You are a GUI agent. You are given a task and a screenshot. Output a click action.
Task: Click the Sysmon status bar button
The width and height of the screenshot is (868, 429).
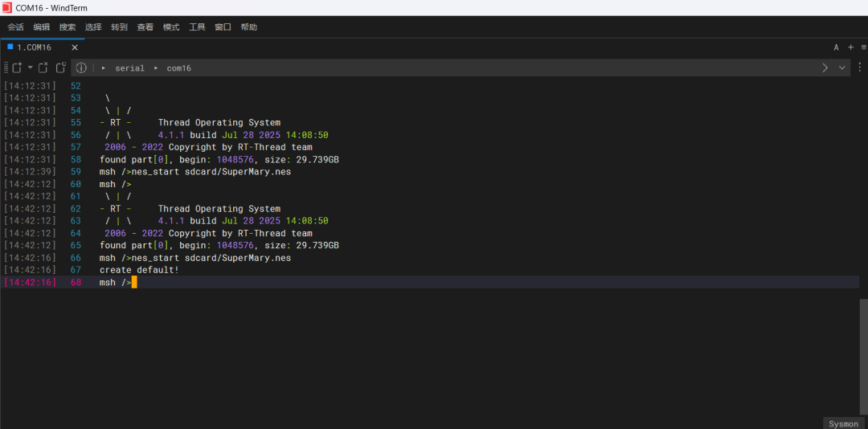tap(843, 423)
